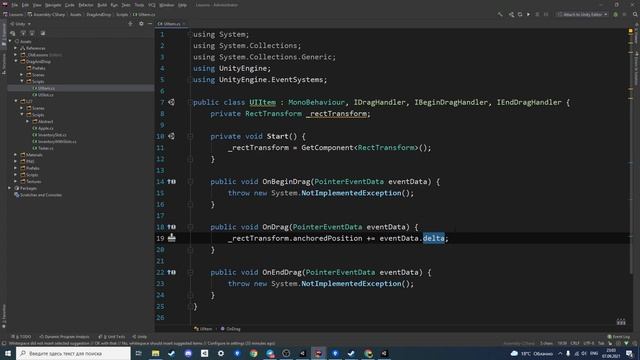Expand the Abstract folder
The image size is (640, 360).
click(28, 121)
